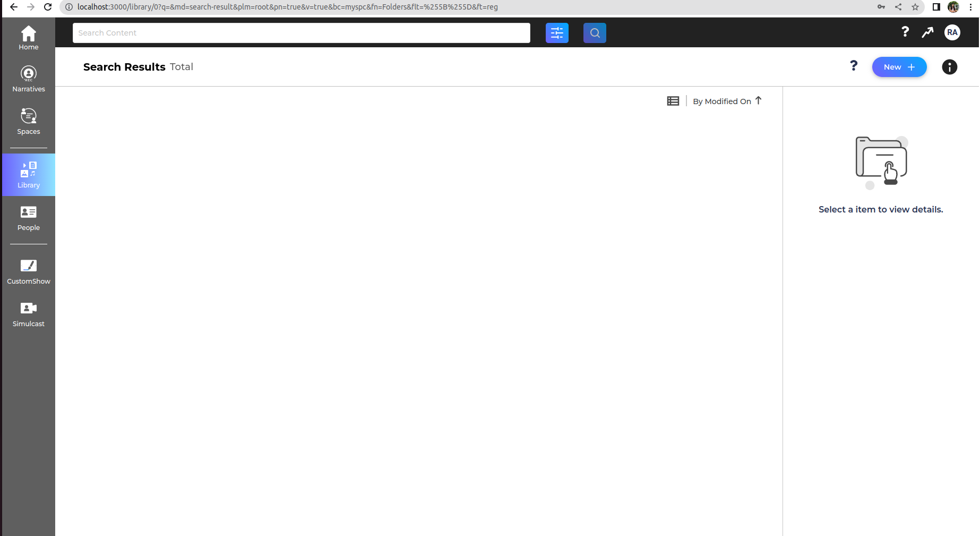This screenshot has width=980, height=536.
Task: Open the People section
Action: (29, 218)
